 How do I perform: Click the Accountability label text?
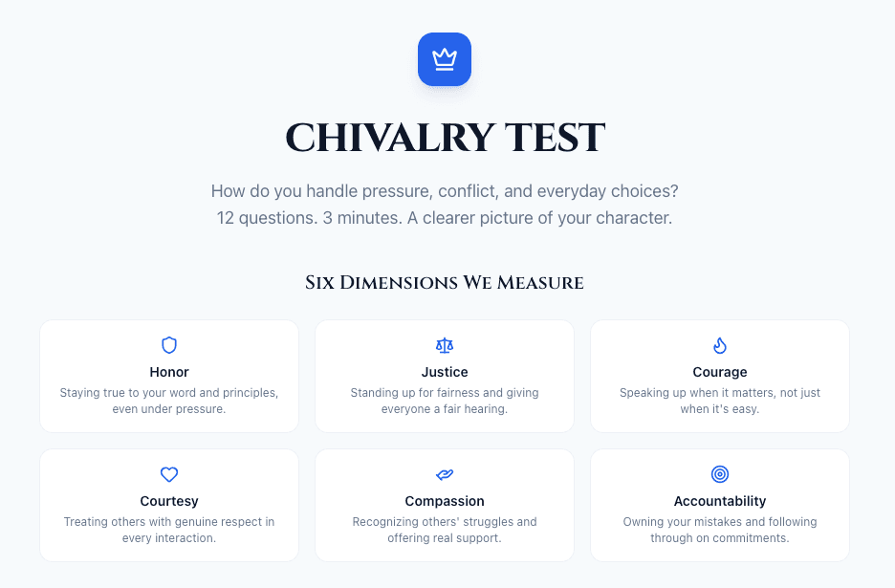(720, 501)
